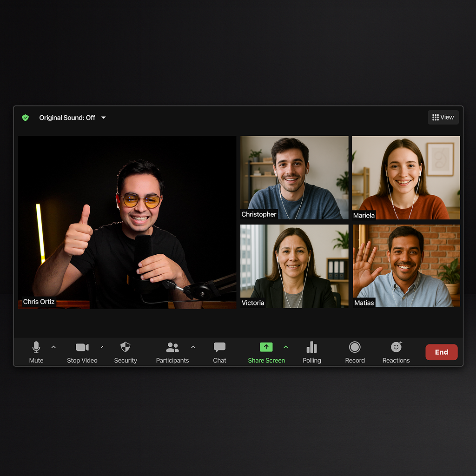
Task: Open the Participants panel icon
Action: 172,347
